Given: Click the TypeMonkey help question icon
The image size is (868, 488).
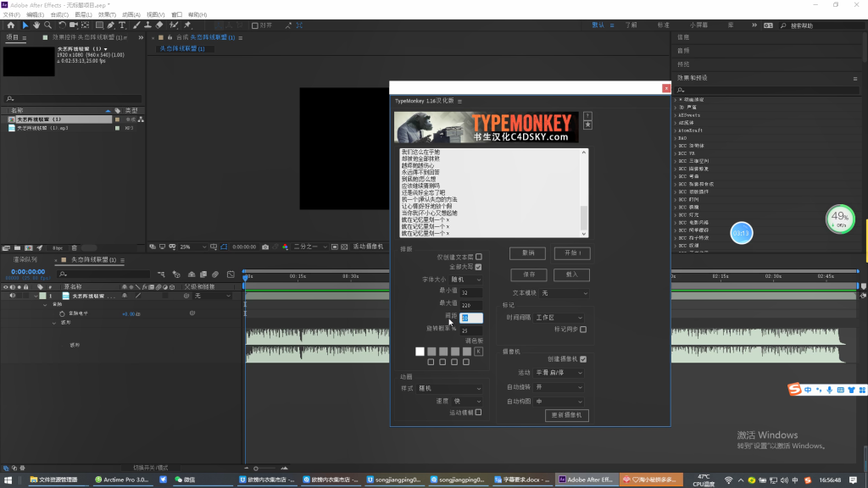Looking at the screenshot, I should [588, 115].
